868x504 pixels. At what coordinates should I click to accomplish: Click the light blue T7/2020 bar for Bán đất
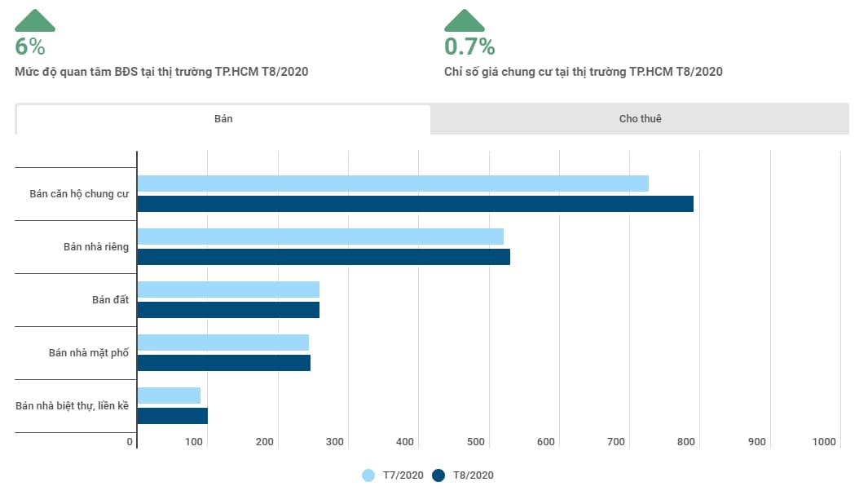point(228,290)
